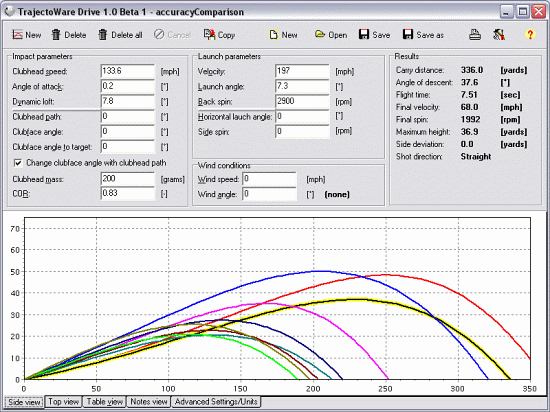The width and height of the screenshot is (550, 412).
Task: Click the Save as label text
Action: [430, 35]
